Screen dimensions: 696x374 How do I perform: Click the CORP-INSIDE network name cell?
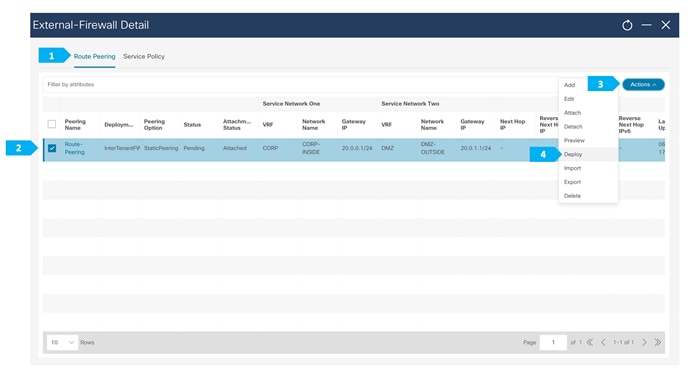click(311, 148)
